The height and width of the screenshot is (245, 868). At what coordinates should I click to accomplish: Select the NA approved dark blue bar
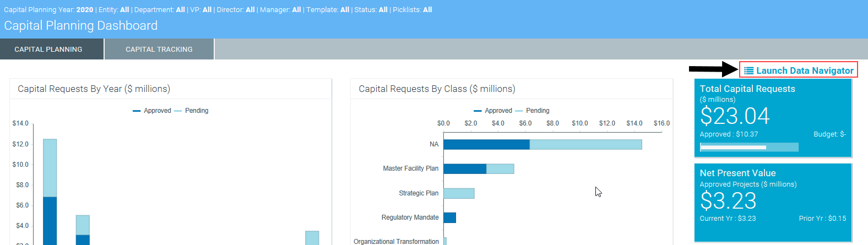point(486,144)
